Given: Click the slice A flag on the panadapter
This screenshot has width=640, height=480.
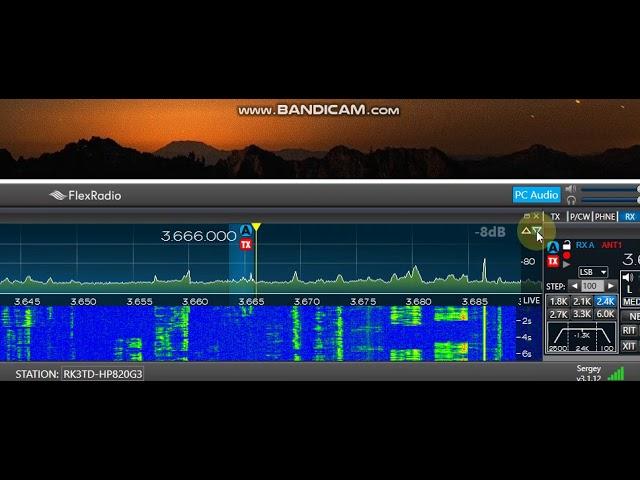Looking at the screenshot, I should tap(246, 231).
